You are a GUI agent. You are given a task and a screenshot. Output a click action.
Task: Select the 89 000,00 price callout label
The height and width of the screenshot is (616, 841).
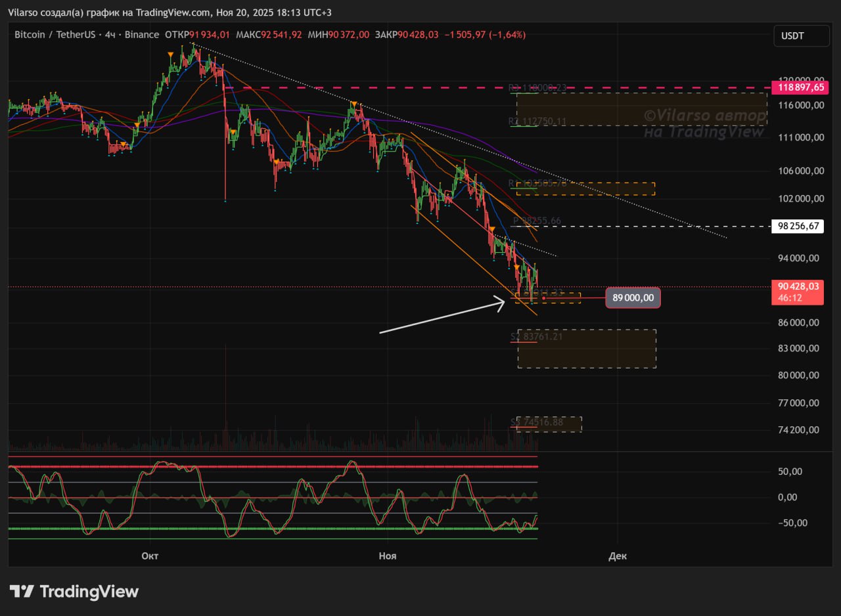tap(633, 297)
